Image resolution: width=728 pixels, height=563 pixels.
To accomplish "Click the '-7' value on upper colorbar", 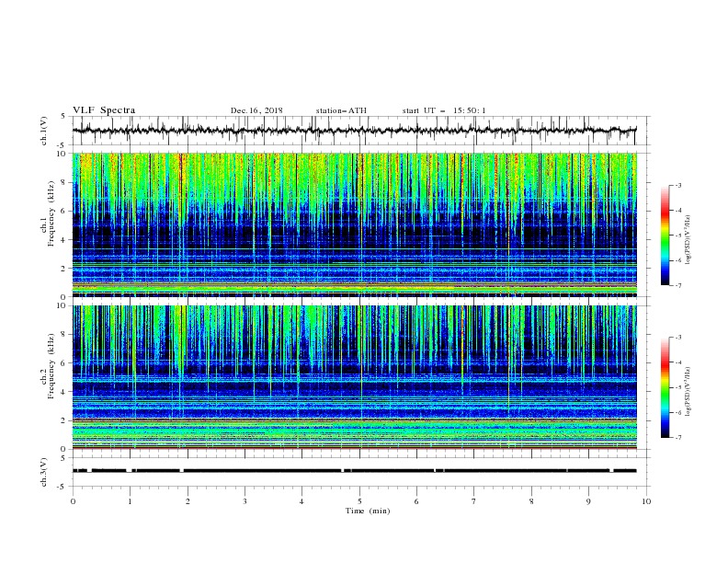I will pos(677,285).
